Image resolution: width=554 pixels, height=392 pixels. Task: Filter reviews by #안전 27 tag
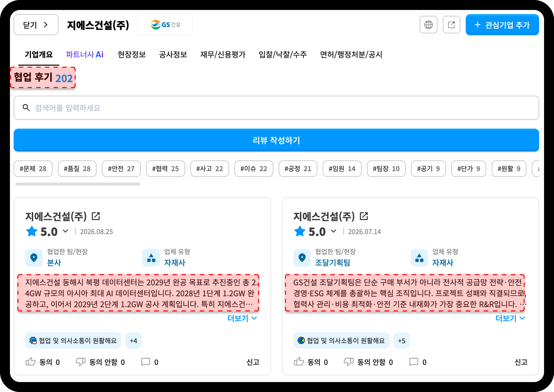point(121,169)
